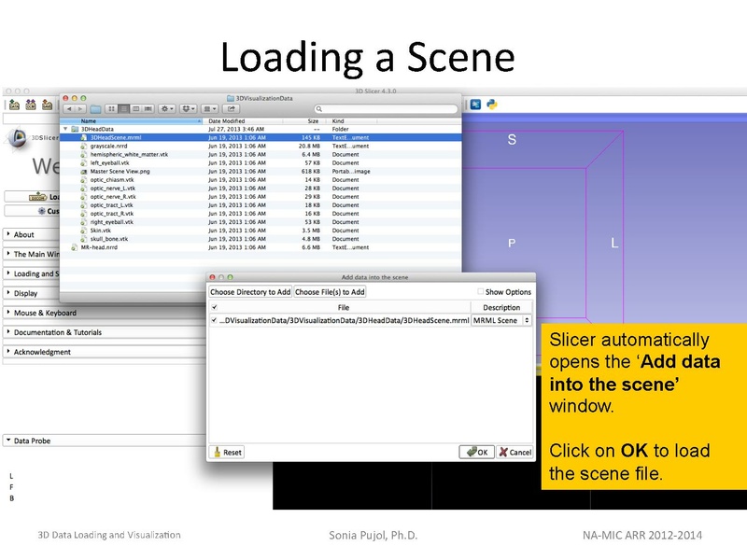
Task: Switch Finder to Cover Flow view
Action: coord(148,109)
